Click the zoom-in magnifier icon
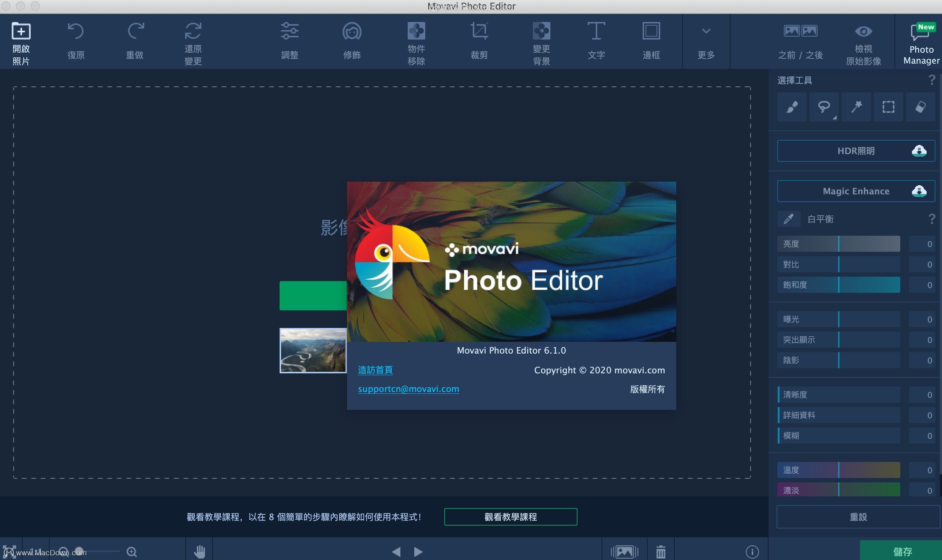This screenshot has height=560, width=942. click(x=132, y=552)
